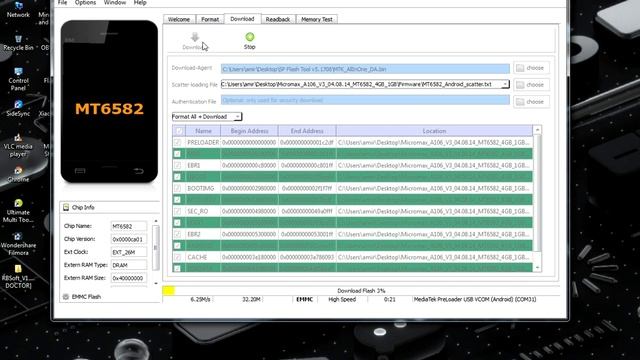This screenshot has height=360, width=640.
Task: Click the Extern RAM Size field 0x40000000
Action: tap(128, 278)
